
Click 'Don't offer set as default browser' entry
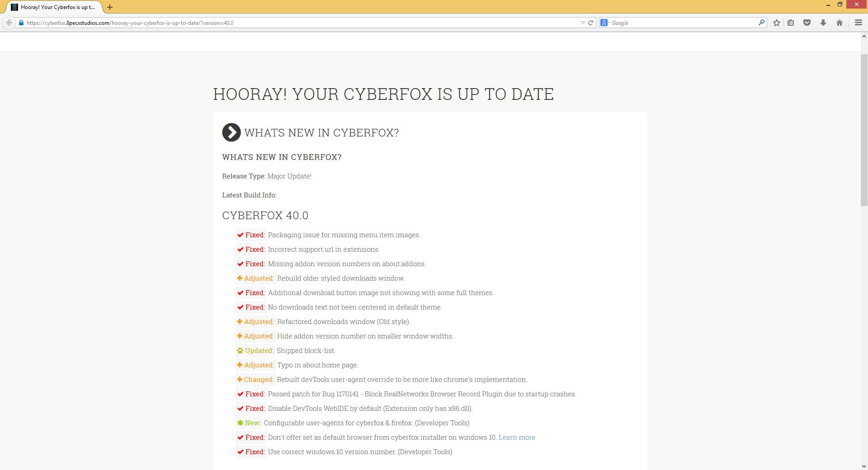tap(382, 437)
